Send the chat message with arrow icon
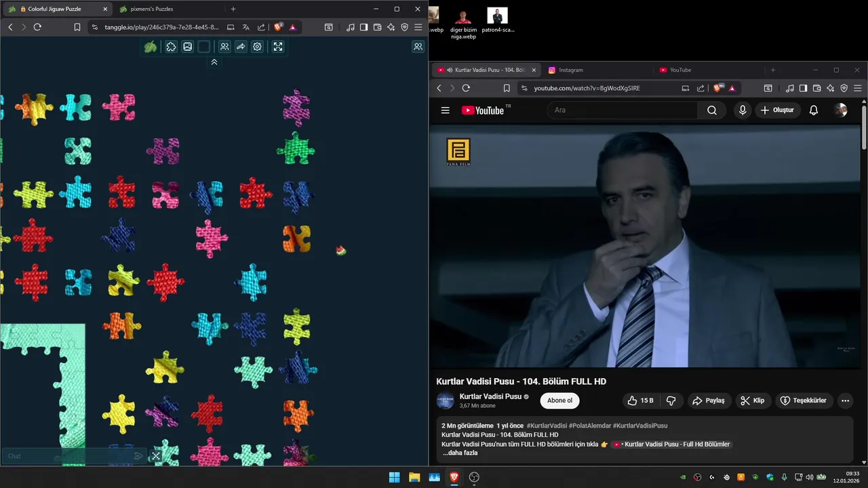The height and width of the screenshot is (488, 868). [x=138, y=456]
